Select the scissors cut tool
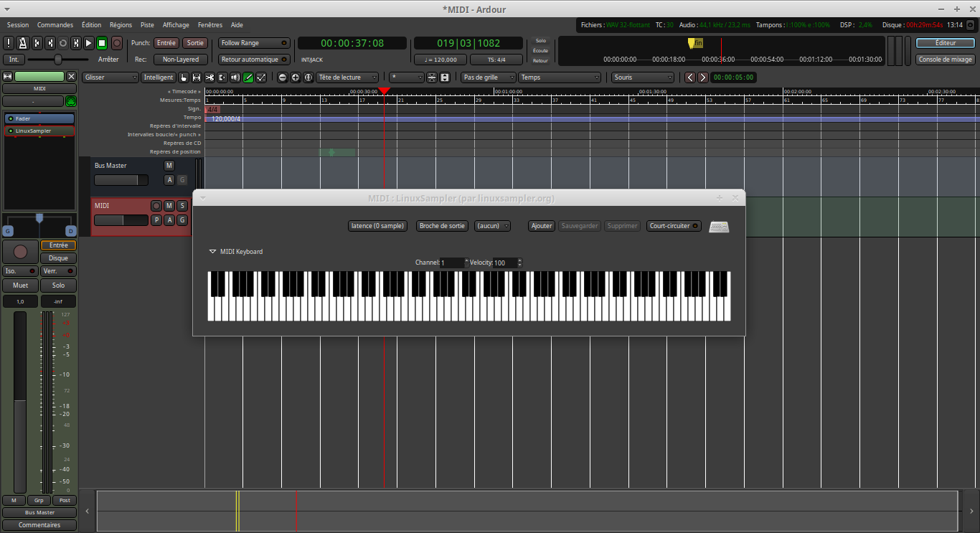This screenshot has height=533, width=980. coord(209,77)
